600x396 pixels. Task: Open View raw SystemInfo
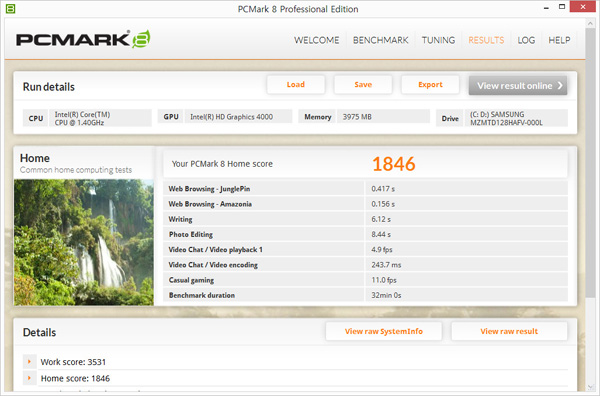point(384,331)
